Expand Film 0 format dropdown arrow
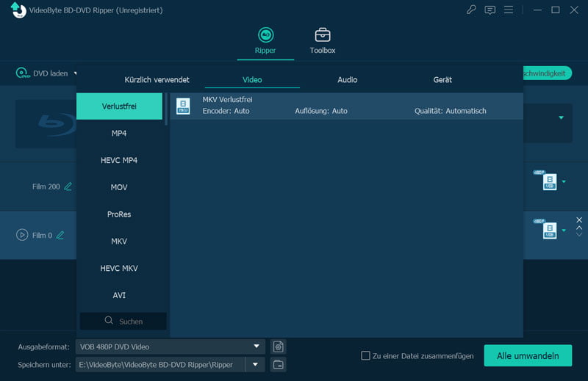The image size is (588, 381). coord(564,231)
